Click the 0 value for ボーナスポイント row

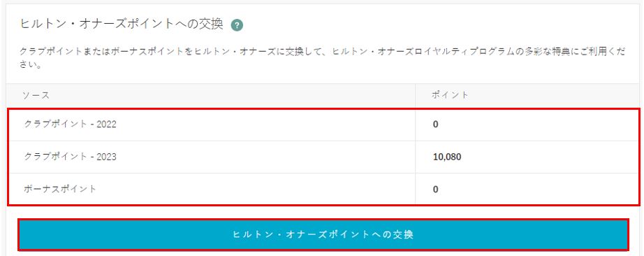(x=435, y=189)
